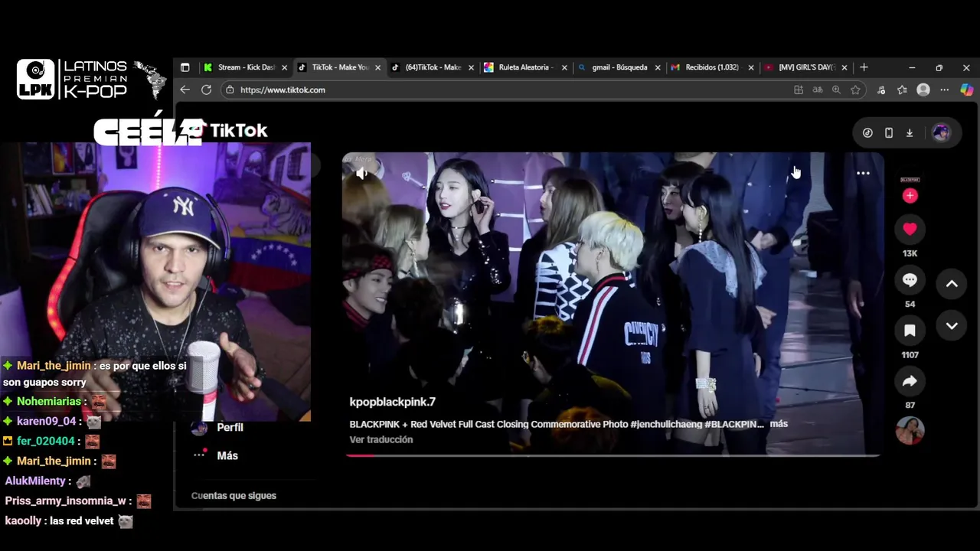This screenshot has width=980, height=551.
Task: Go to the next video with down chevron
Action: click(952, 326)
